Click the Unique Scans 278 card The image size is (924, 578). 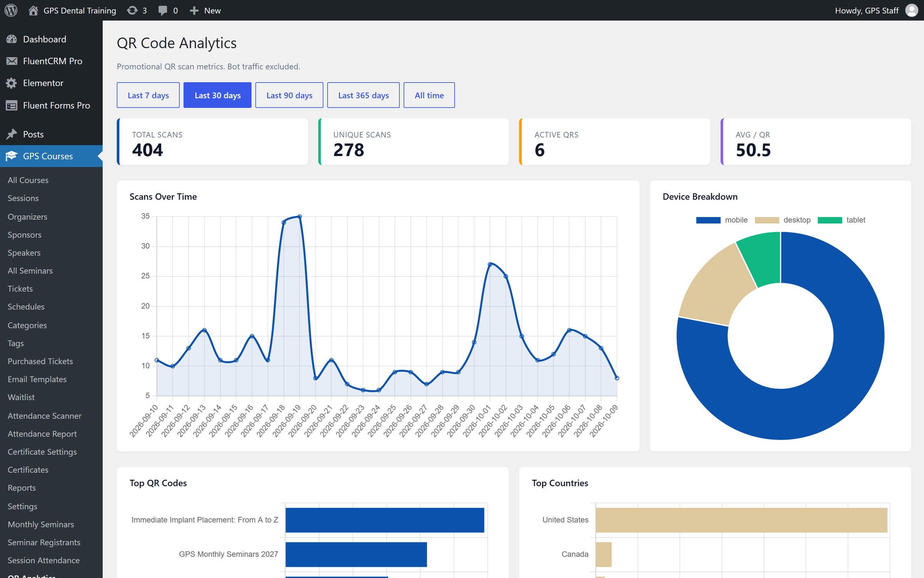click(x=413, y=142)
